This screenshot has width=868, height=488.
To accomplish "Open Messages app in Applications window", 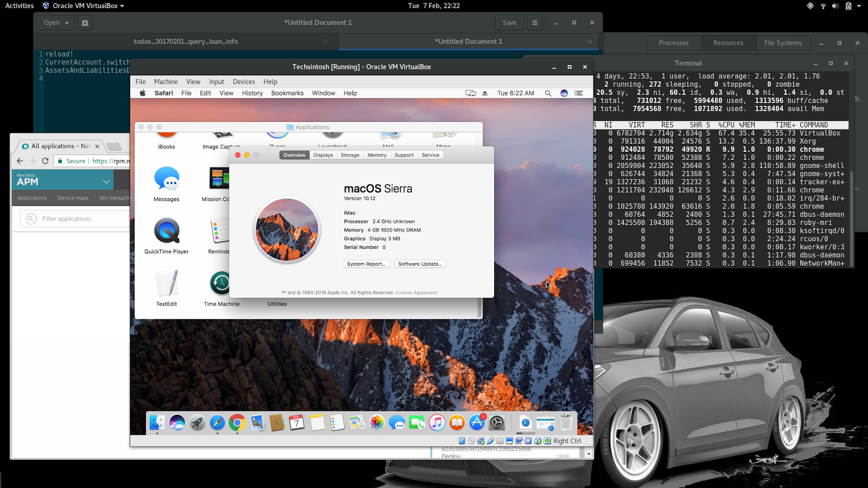I will click(167, 184).
